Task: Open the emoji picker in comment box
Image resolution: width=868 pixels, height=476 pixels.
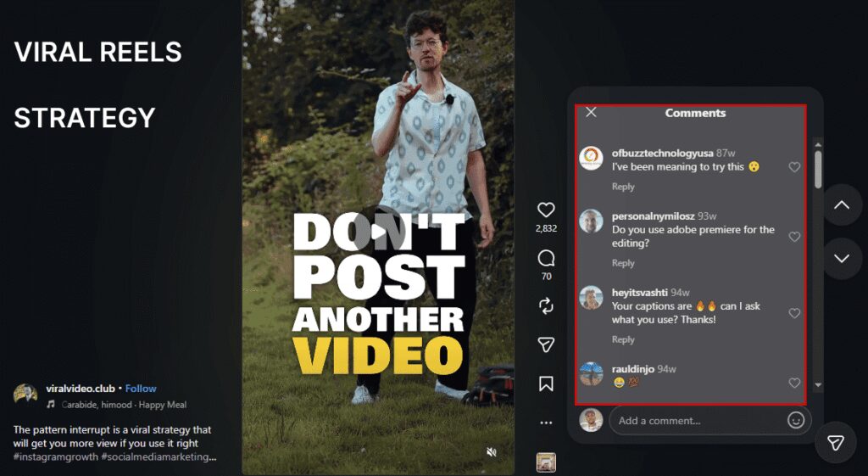Action: 795,421
